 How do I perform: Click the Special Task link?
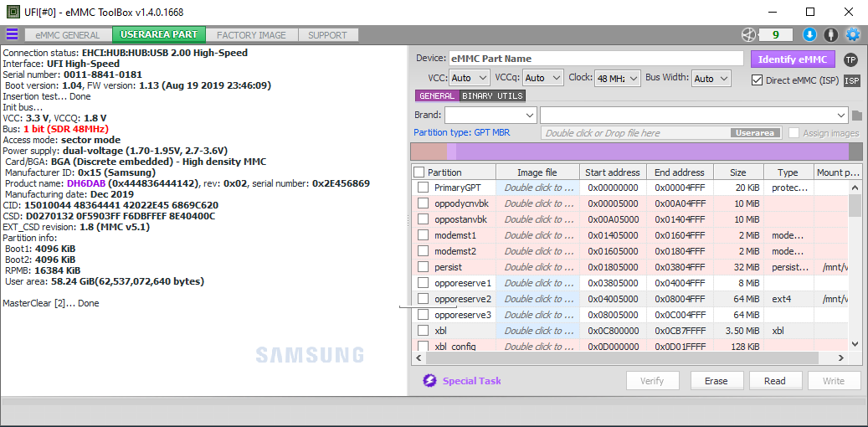pos(471,381)
